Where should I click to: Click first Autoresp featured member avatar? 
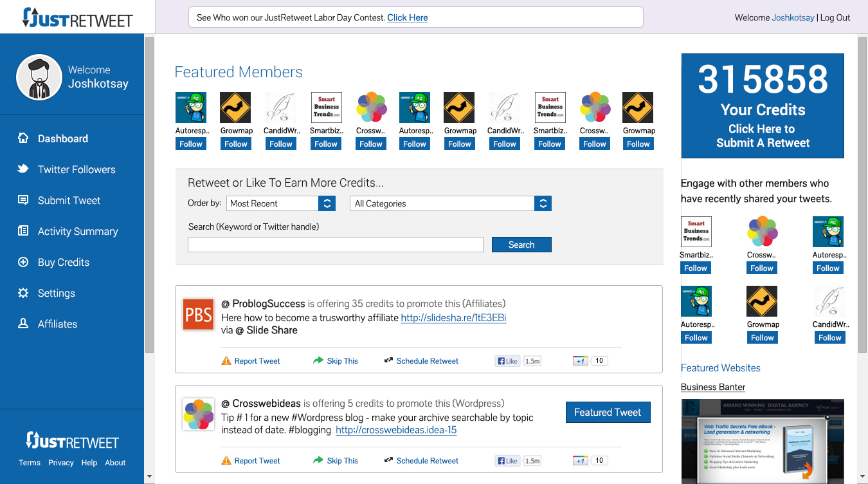(x=191, y=107)
